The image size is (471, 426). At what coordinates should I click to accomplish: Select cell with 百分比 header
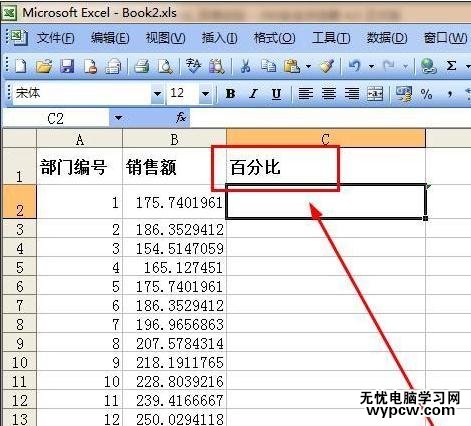326,166
